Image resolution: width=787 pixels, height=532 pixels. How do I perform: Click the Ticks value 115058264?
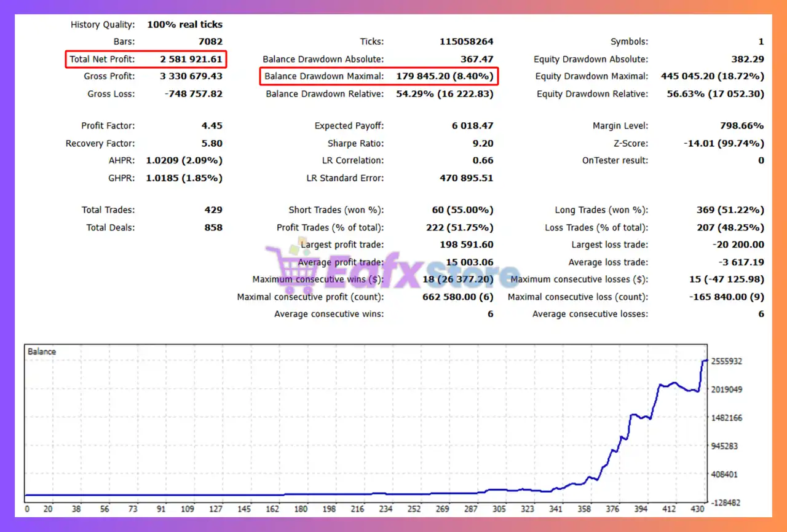coord(466,42)
